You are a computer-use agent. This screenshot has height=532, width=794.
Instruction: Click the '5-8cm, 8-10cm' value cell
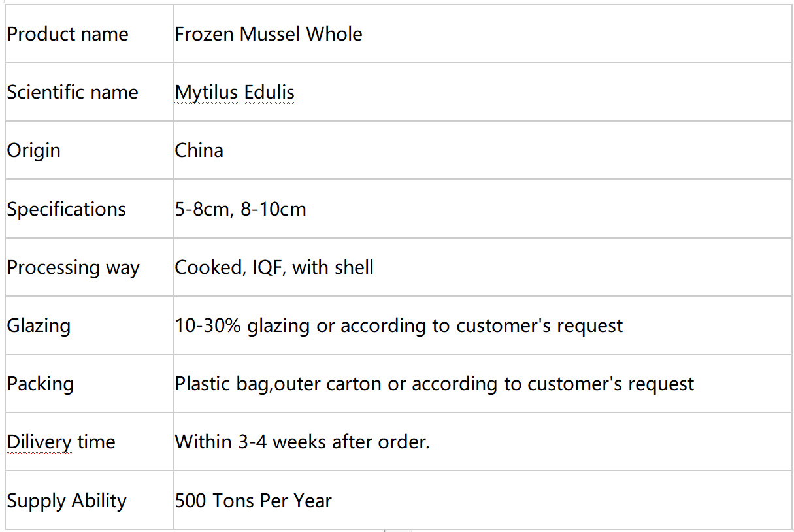(x=482, y=209)
